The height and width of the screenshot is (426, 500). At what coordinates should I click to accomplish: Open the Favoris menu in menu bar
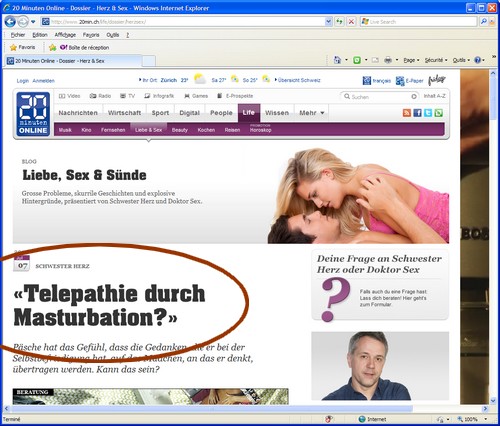click(x=91, y=35)
